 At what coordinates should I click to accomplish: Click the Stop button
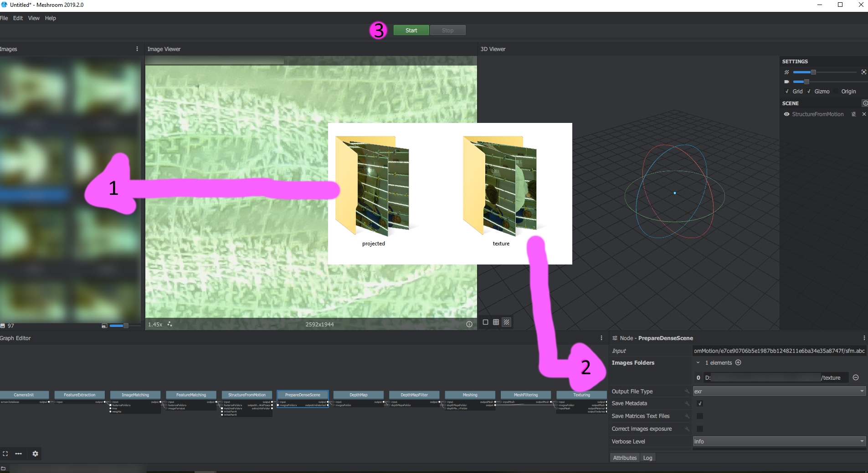(447, 31)
